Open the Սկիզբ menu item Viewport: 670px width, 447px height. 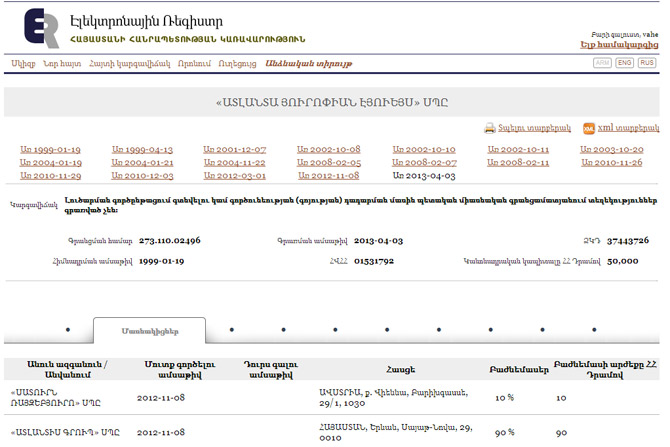pos(23,63)
